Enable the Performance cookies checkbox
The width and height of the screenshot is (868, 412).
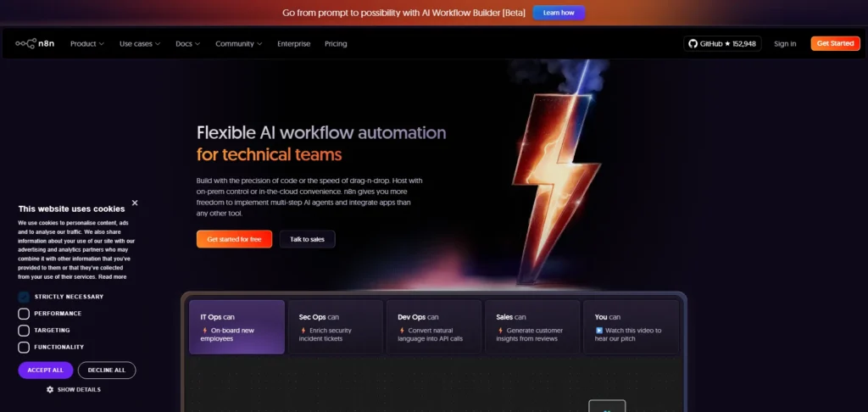24,314
